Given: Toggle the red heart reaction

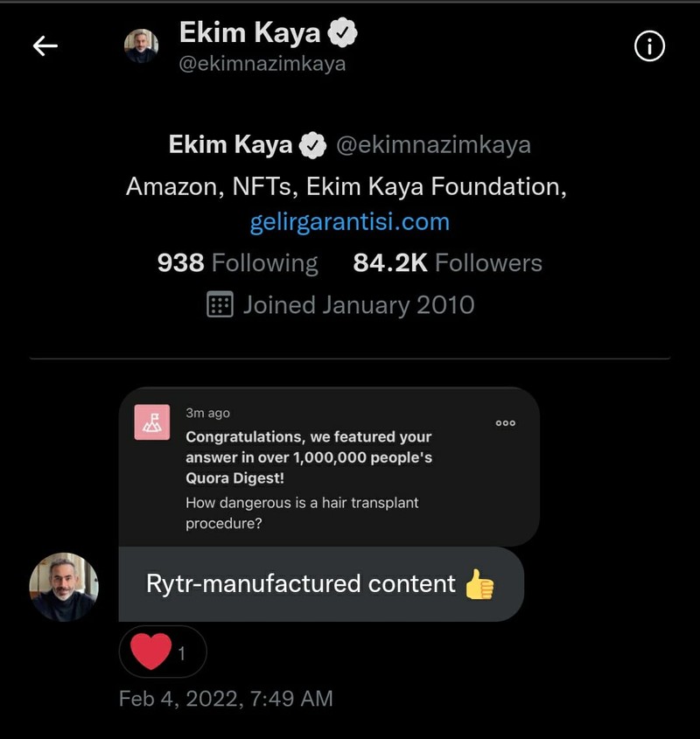Looking at the screenshot, I should pyautogui.click(x=151, y=652).
